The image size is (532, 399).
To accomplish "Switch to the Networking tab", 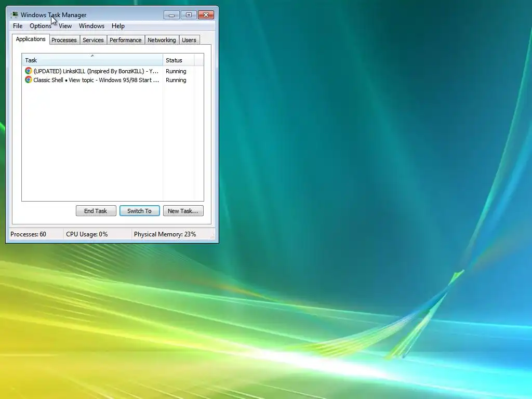I will coord(162,40).
